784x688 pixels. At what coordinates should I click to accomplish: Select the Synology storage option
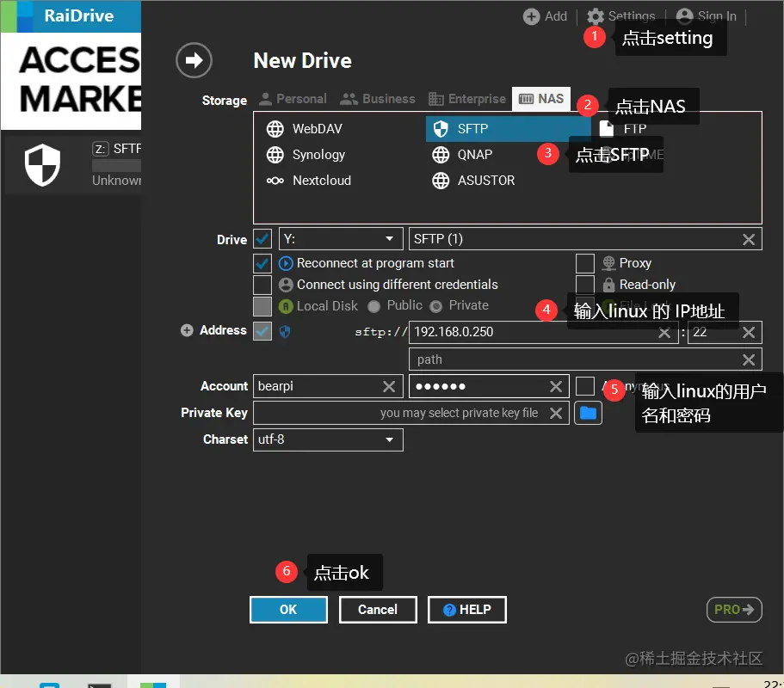click(x=305, y=155)
